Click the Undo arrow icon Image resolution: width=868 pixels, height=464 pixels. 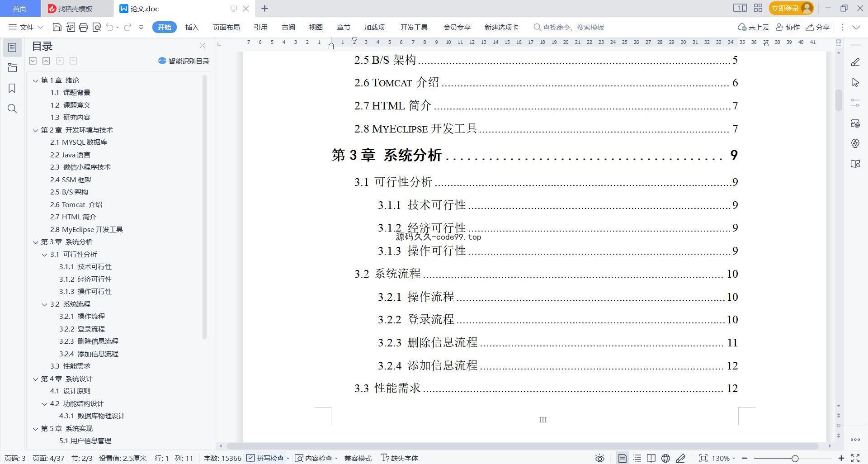click(x=109, y=27)
